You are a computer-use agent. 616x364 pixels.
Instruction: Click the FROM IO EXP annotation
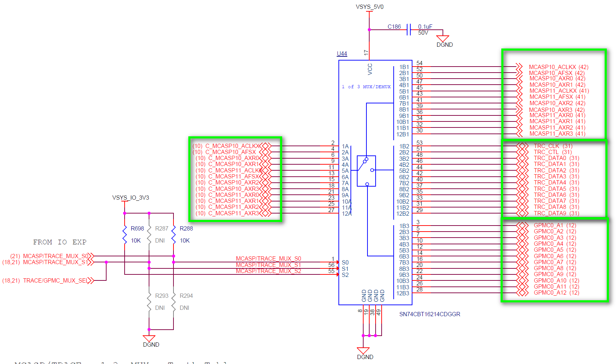(60, 242)
